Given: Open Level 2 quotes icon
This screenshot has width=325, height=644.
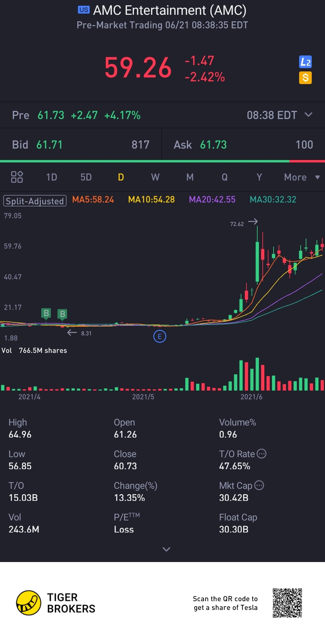Looking at the screenshot, I should tap(305, 62).
